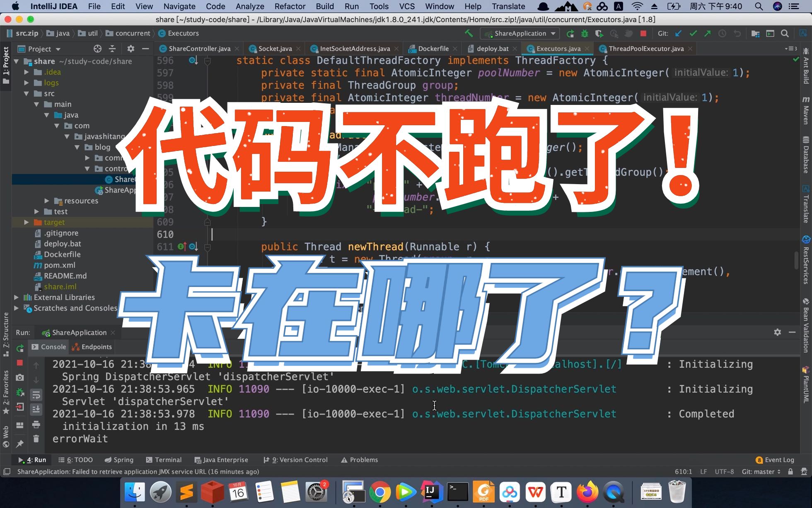
Task: Clear the console with the trash icon
Action: [36, 439]
